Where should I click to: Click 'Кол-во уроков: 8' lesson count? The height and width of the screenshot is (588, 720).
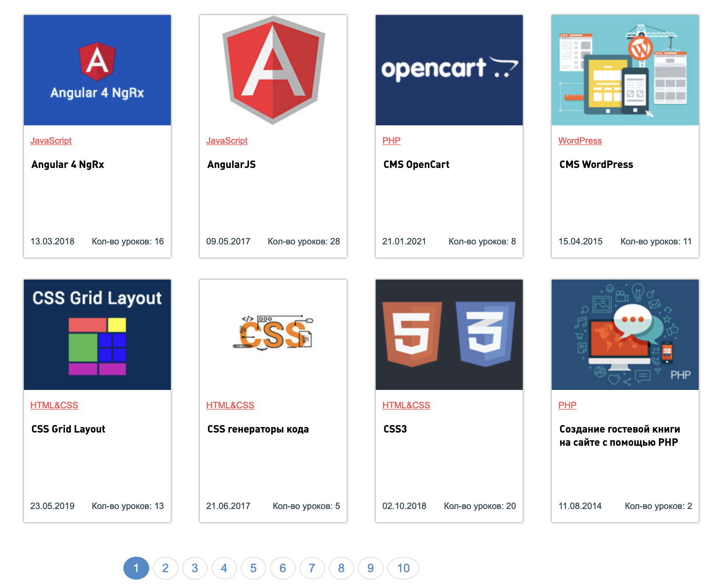(482, 241)
